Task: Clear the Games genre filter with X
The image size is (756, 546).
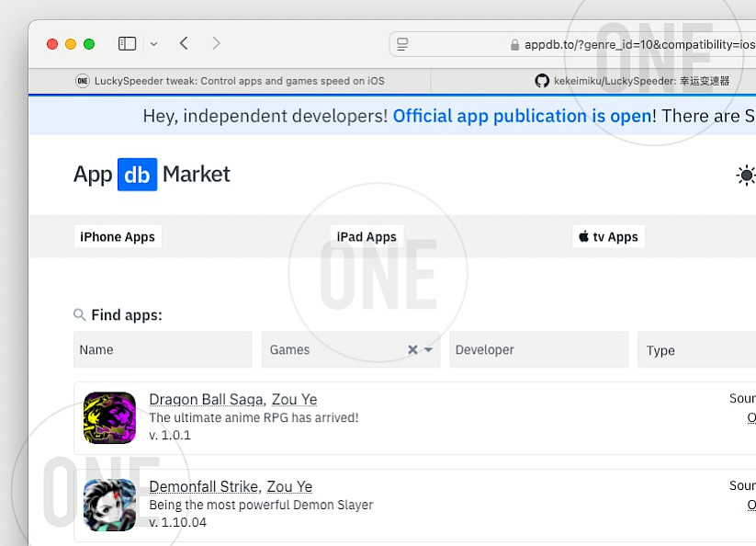Action: 412,349
